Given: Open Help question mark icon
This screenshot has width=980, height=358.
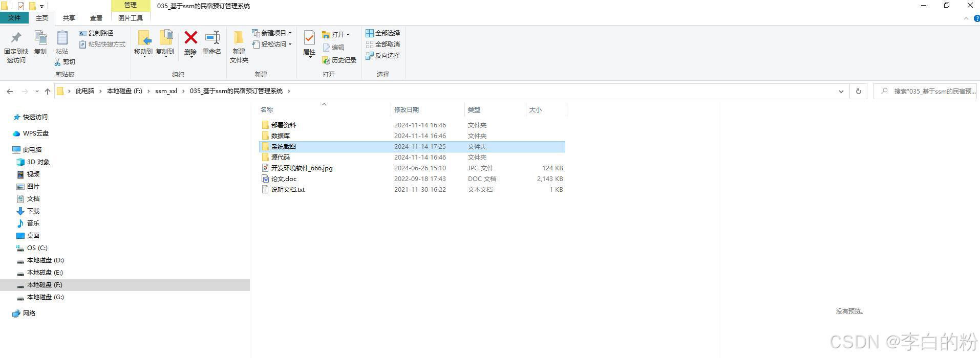Looking at the screenshot, I should (x=976, y=18).
